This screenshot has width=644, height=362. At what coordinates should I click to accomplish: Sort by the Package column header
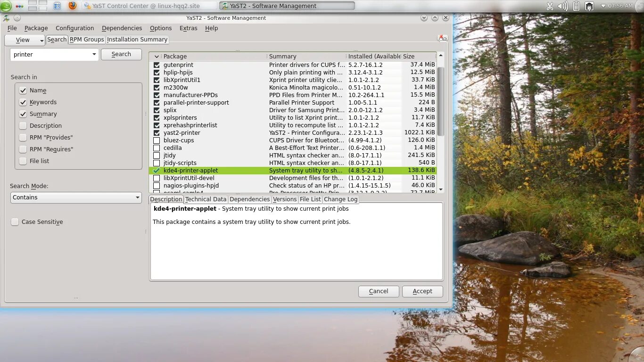click(x=215, y=57)
